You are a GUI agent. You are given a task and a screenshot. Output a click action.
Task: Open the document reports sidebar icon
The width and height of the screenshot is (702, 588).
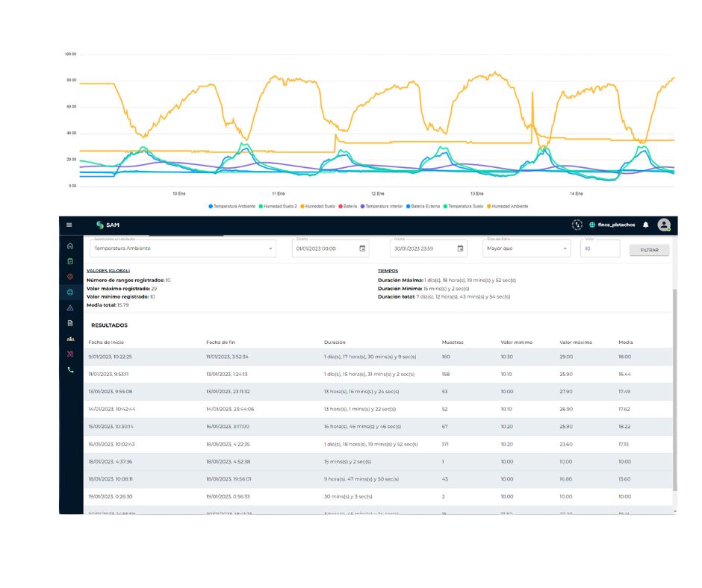[70, 323]
